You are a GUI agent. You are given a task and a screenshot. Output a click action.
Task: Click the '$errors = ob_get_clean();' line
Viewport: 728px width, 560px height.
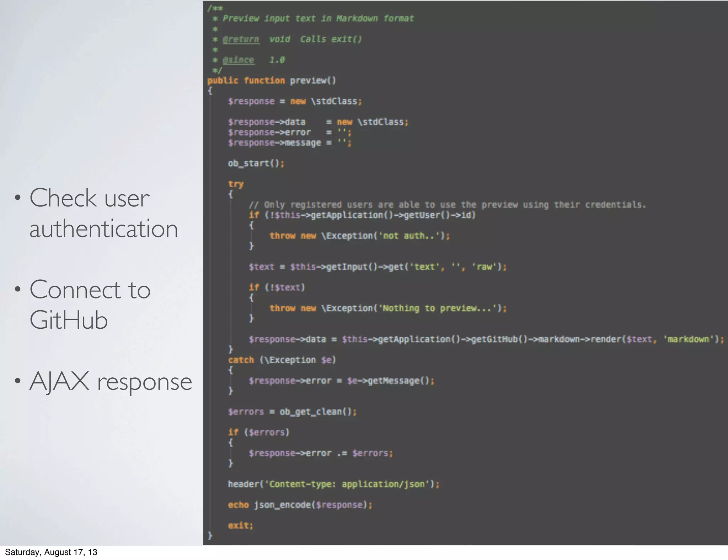292,412
